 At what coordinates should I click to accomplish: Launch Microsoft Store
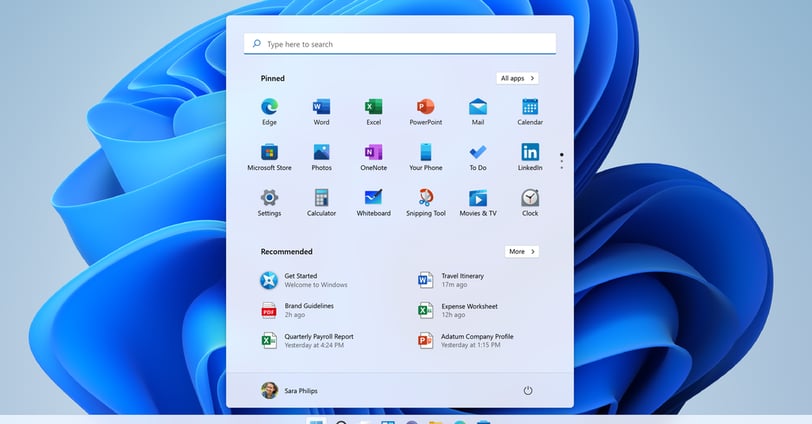[269, 157]
